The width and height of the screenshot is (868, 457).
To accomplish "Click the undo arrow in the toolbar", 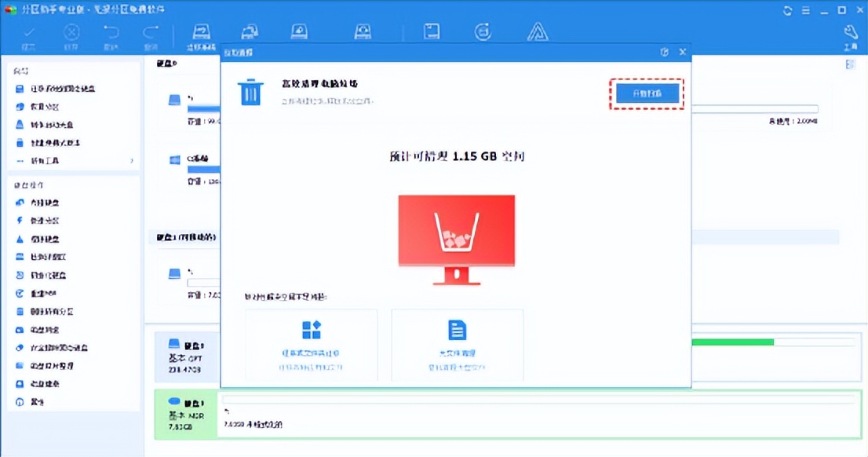I will tap(113, 33).
